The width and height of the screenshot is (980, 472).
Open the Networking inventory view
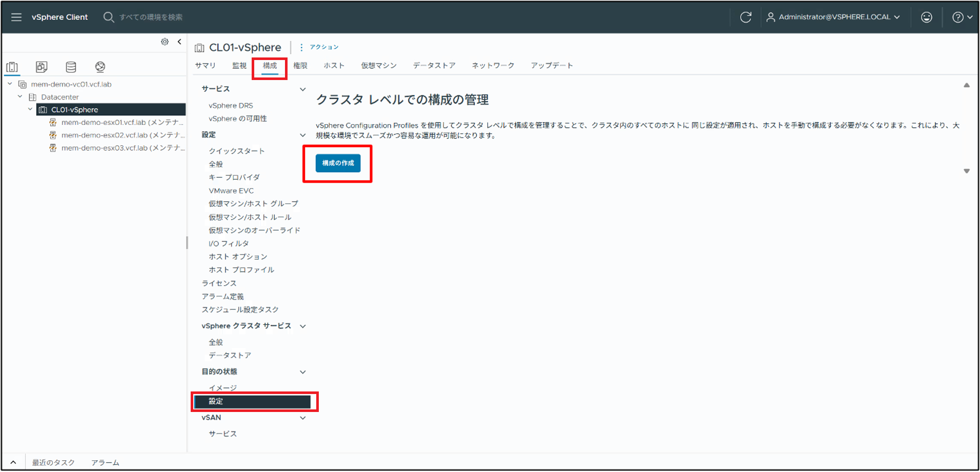(100, 67)
